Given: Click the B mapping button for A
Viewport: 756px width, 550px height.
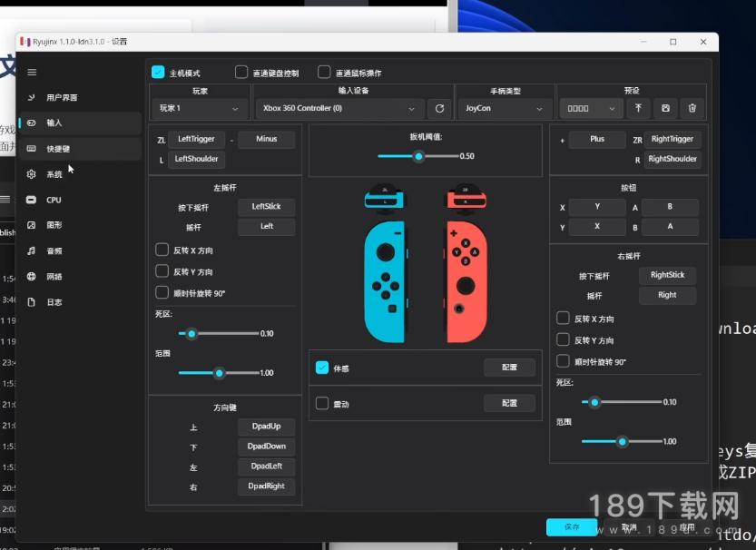Looking at the screenshot, I should coord(670,207).
